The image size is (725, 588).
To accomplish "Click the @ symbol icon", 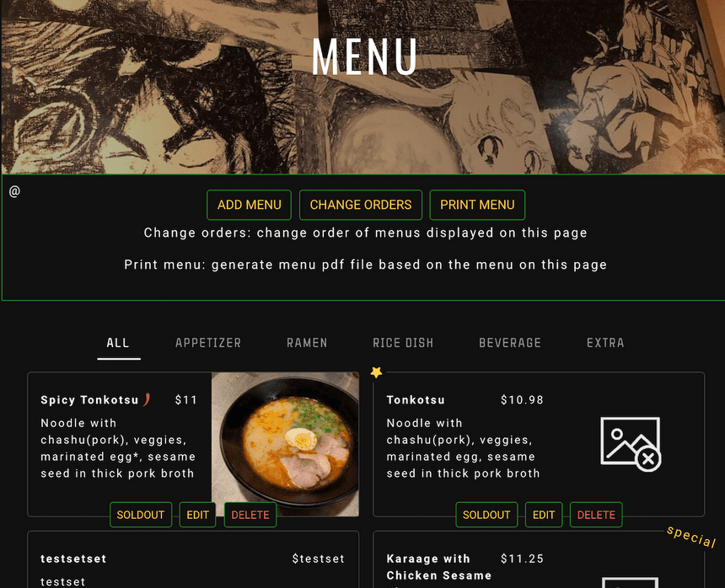I will pos(14,190).
